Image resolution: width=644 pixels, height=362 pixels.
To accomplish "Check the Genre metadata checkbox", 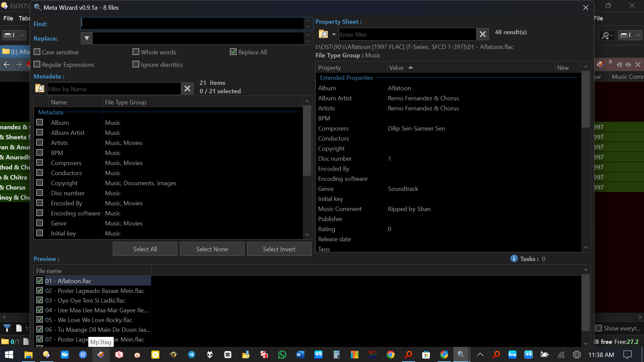I will tap(40, 223).
